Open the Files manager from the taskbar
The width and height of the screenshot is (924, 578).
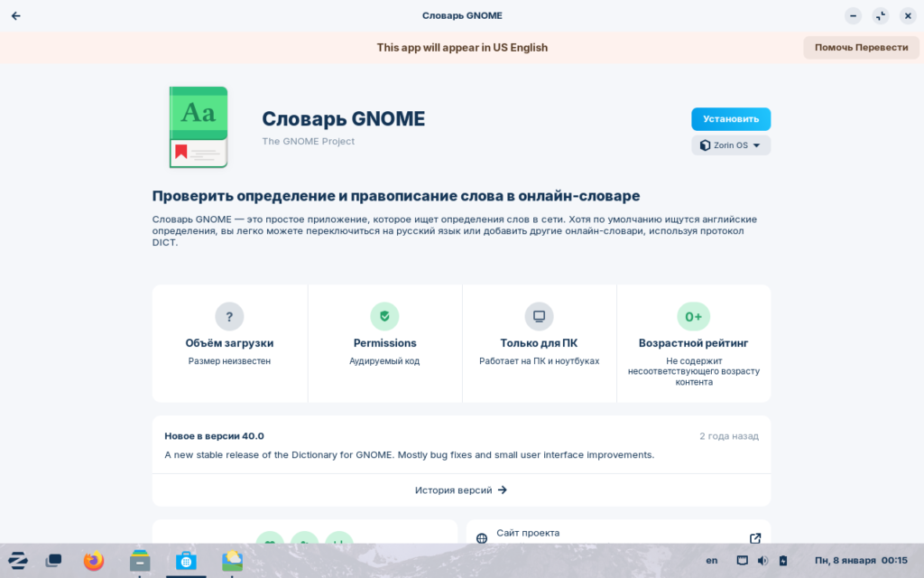[x=140, y=560]
